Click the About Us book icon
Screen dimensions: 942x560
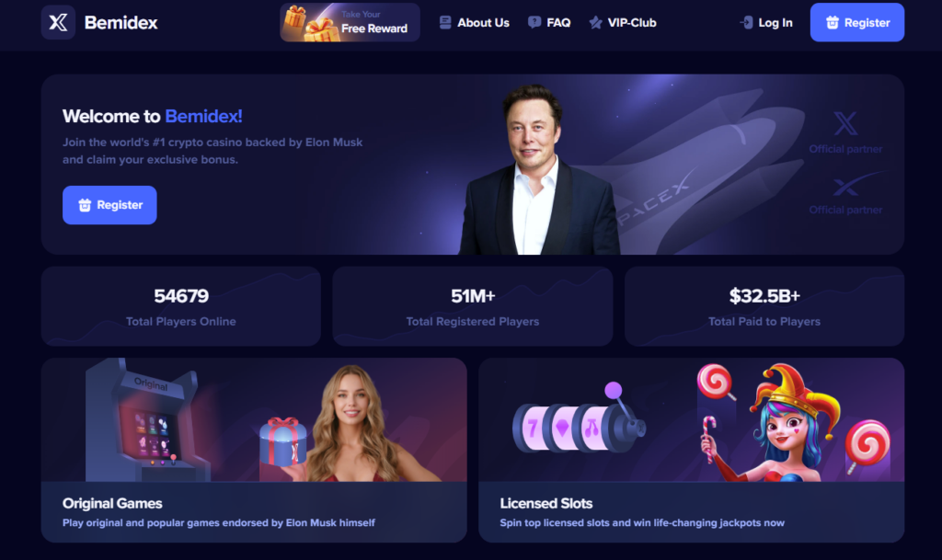click(x=445, y=23)
